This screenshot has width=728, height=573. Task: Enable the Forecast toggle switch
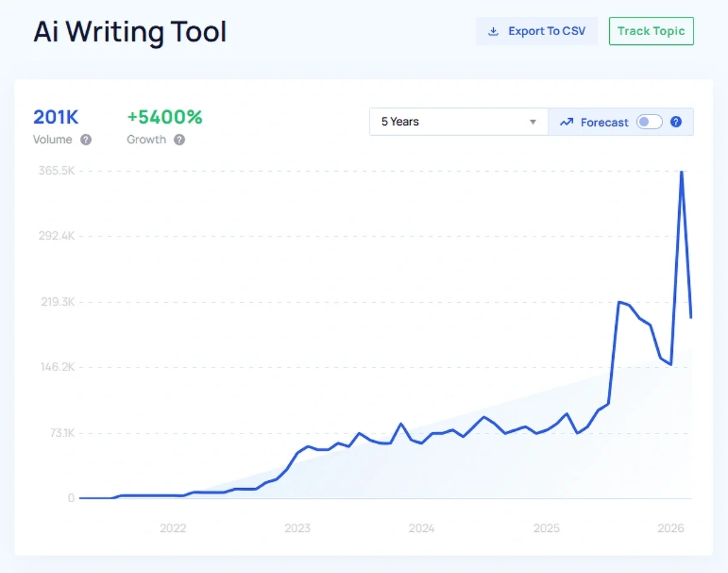[649, 122]
